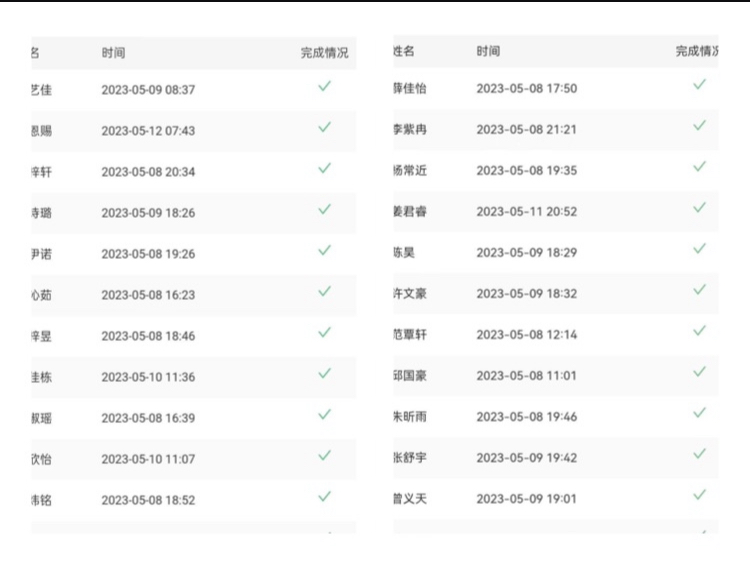Click the time 2023-05-08 20:34
This screenshot has width=750, height=562.
click(x=148, y=172)
